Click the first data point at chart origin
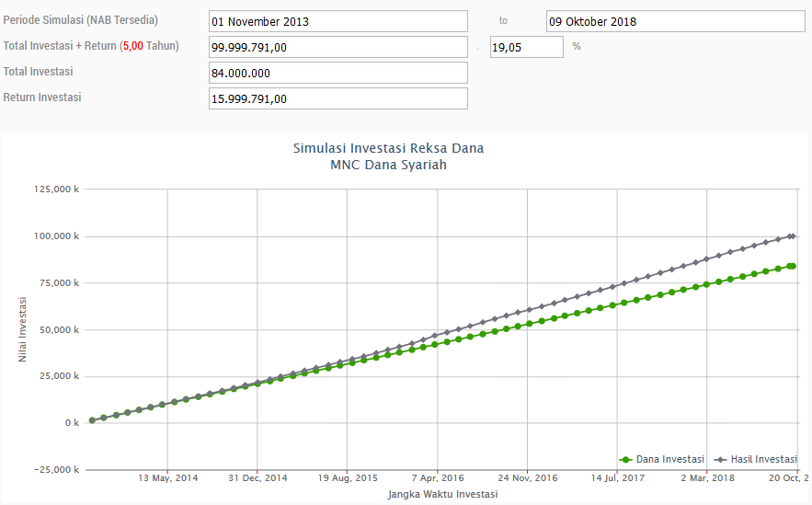The height and width of the screenshot is (505, 812). click(92, 420)
